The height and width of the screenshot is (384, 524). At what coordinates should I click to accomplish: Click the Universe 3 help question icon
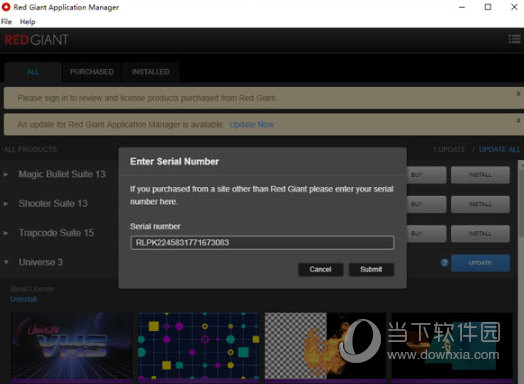point(444,263)
